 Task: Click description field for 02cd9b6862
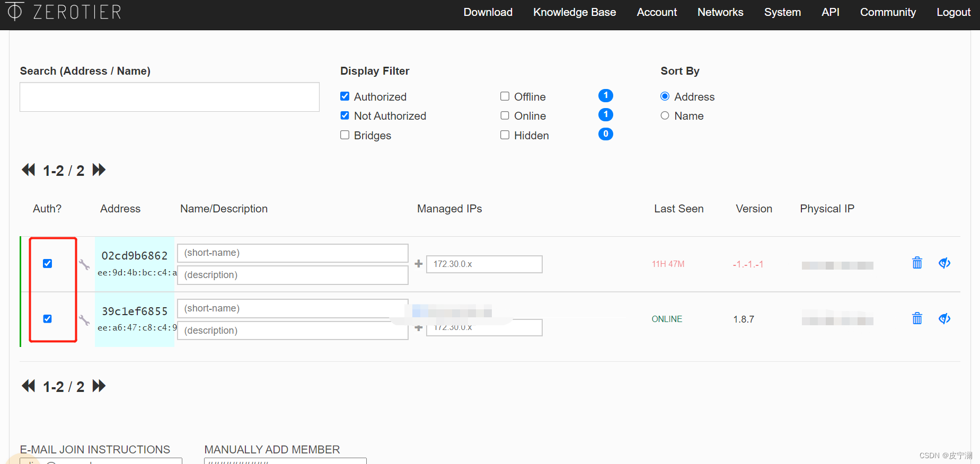(x=293, y=275)
